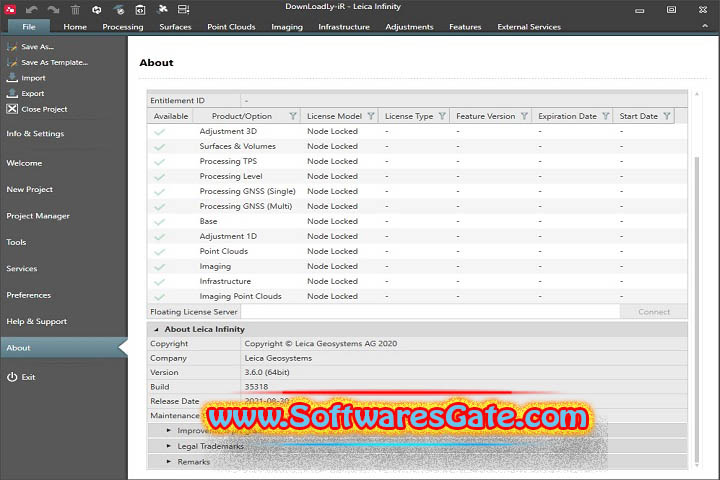Image resolution: width=720 pixels, height=480 pixels.
Task: Click the Close Project X icon
Action: click(x=12, y=109)
